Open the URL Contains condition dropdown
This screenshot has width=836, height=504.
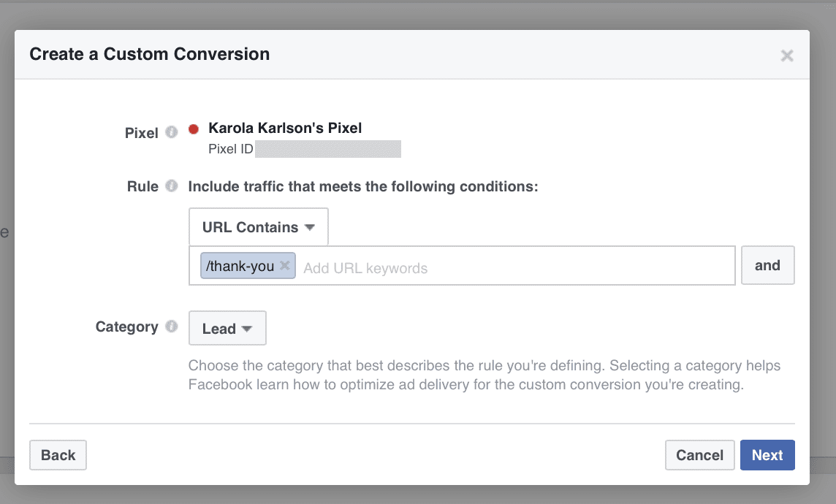[x=258, y=226]
